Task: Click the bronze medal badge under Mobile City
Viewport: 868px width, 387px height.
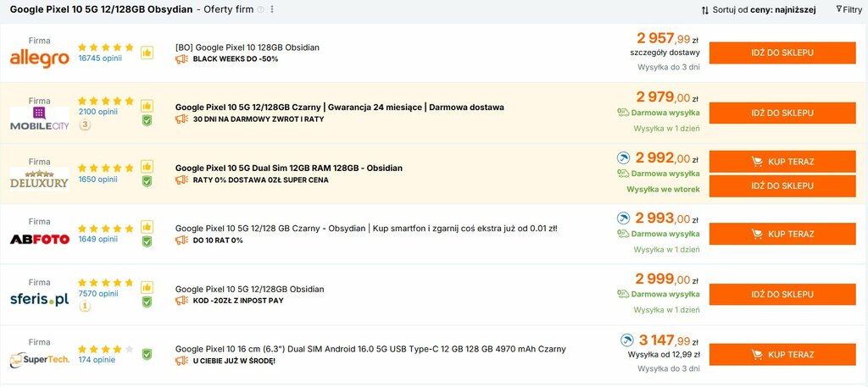Action: coord(85,125)
